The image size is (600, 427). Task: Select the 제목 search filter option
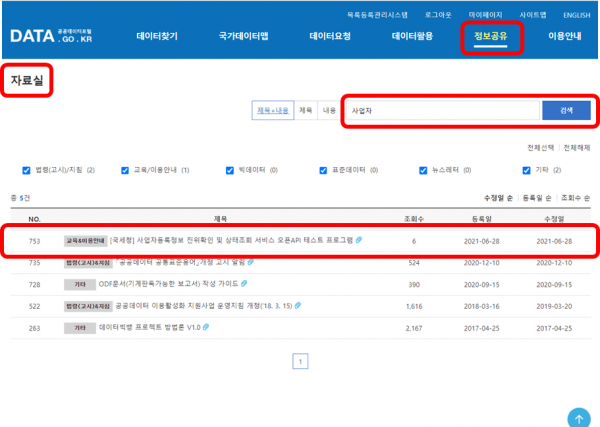click(305, 111)
